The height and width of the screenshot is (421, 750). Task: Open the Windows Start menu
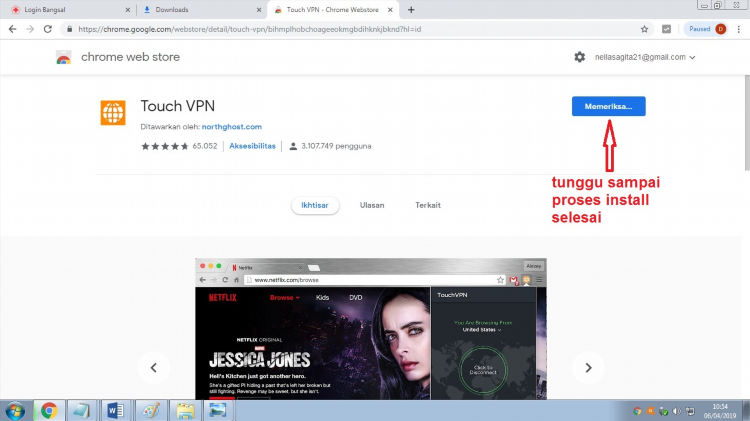pos(15,411)
